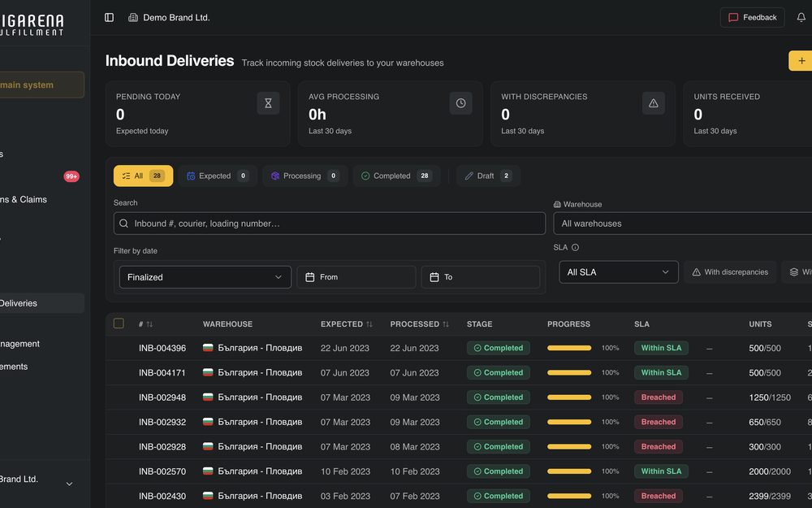Screen dimensions: 812x508
Task: Expand the brand switcher chevron in sidebar
Action: [x=69, y=484]
